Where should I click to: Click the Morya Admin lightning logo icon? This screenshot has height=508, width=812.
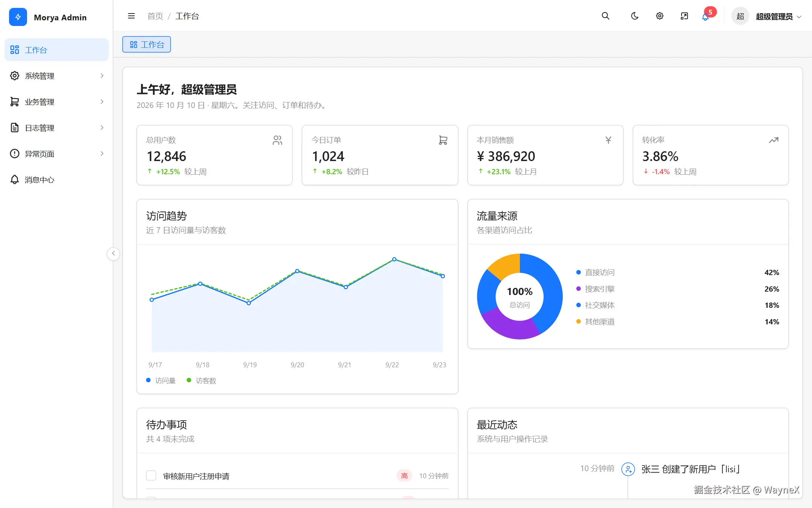[18, 17]
